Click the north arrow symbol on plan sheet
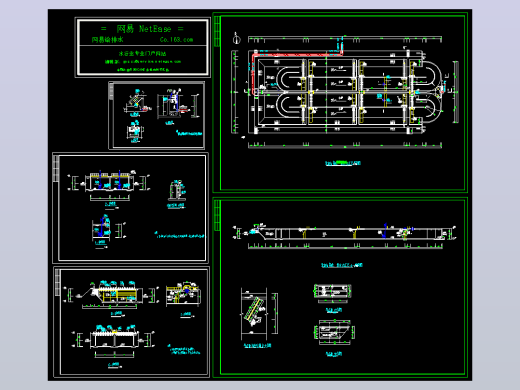The image size is (520, 390). pos(236,39)
